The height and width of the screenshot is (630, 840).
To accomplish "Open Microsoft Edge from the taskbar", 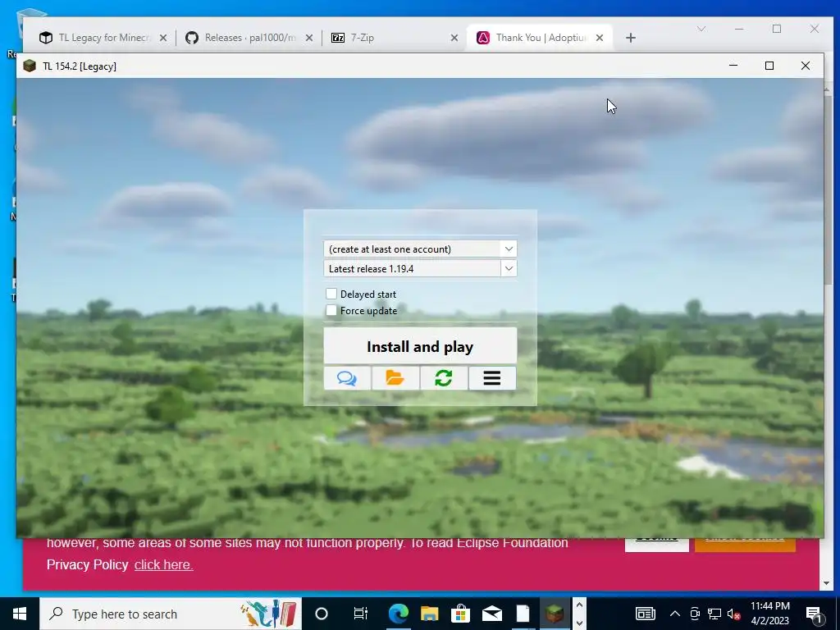I will tap(398, 614).
